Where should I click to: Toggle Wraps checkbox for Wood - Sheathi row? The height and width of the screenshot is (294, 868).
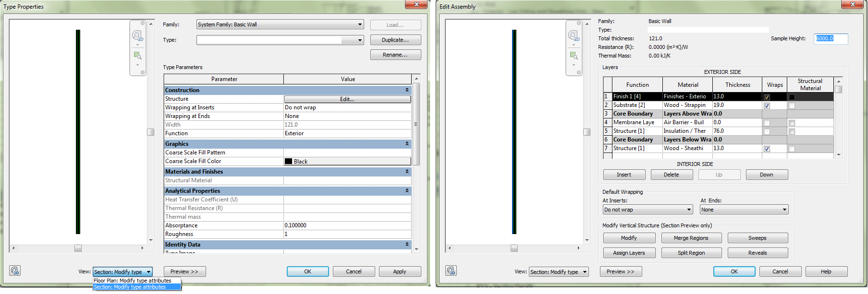coord(767,149)
